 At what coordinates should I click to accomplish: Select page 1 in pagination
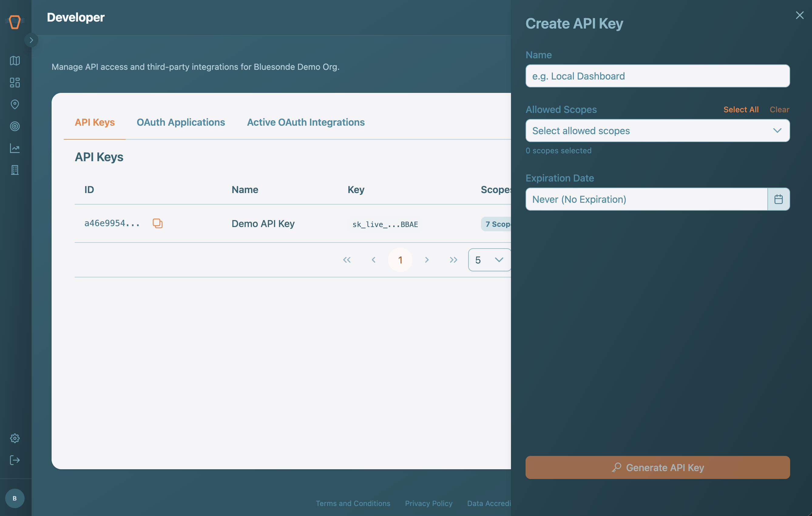(400, 260)
